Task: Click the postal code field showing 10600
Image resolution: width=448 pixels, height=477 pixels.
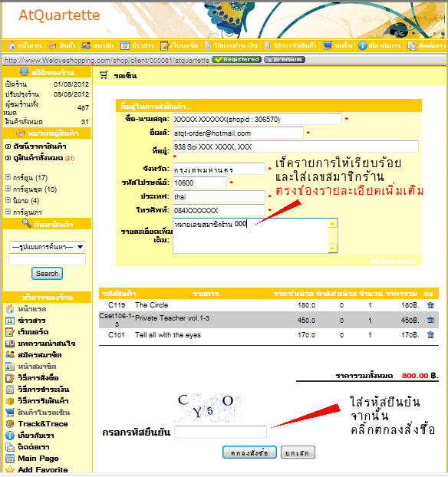Action: [199, 183]
